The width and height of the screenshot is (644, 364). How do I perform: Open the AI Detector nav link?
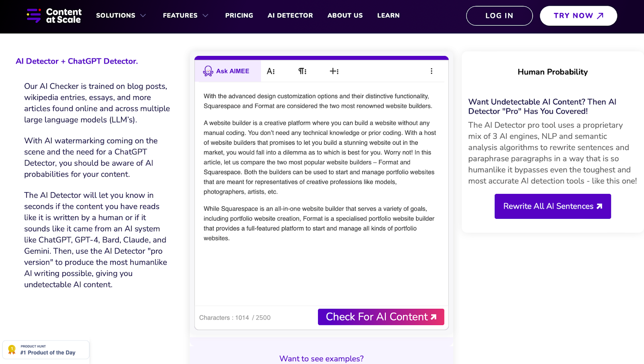(290, 16)
